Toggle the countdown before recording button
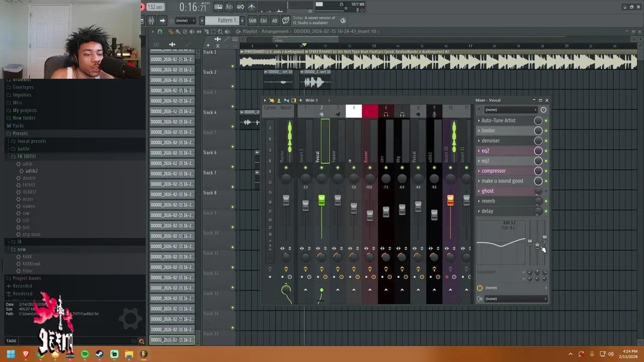The image size is (644, 362). 229,7
